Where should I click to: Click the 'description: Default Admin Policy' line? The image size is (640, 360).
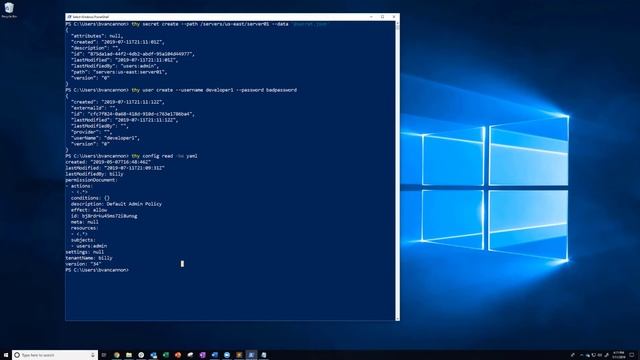pos(116,204)
